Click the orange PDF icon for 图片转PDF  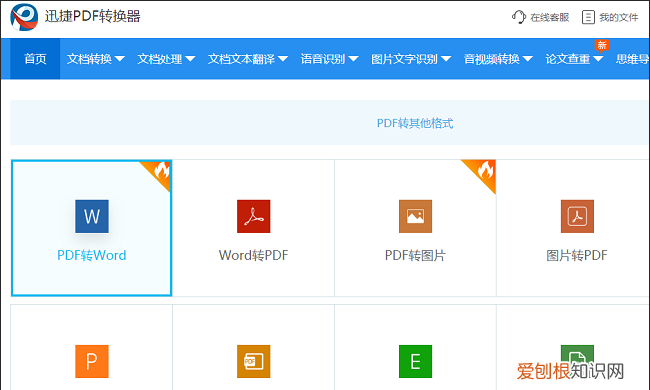[x=577, y=216]
